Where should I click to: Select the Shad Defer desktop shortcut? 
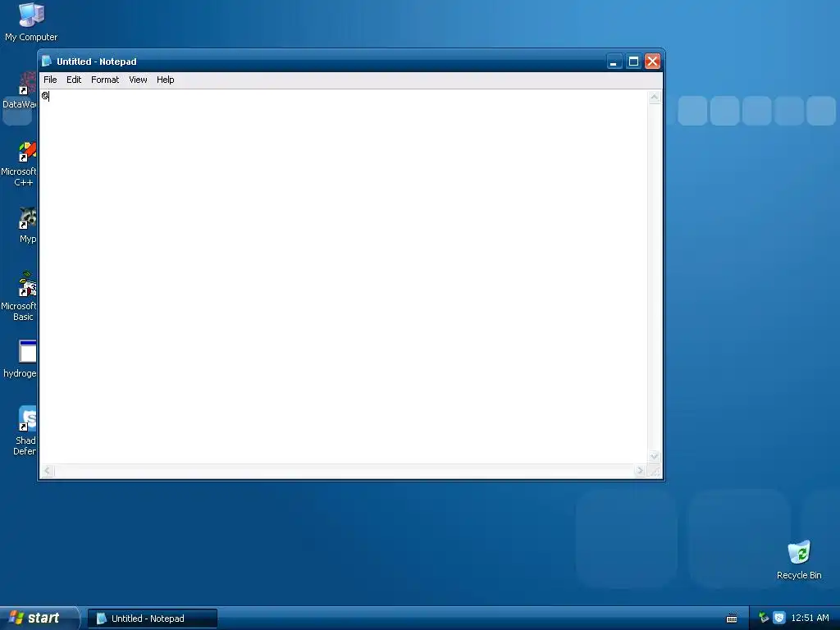click(x=25, y=431)
